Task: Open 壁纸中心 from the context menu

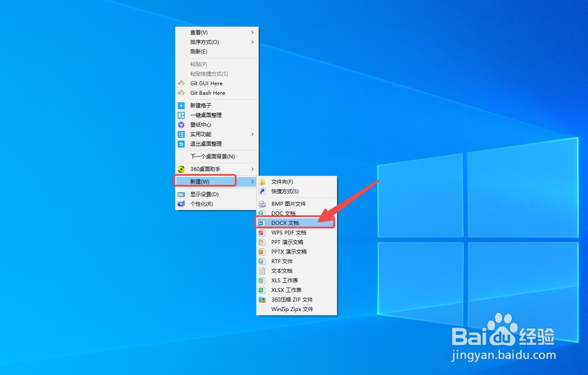Action: [216, 125]
